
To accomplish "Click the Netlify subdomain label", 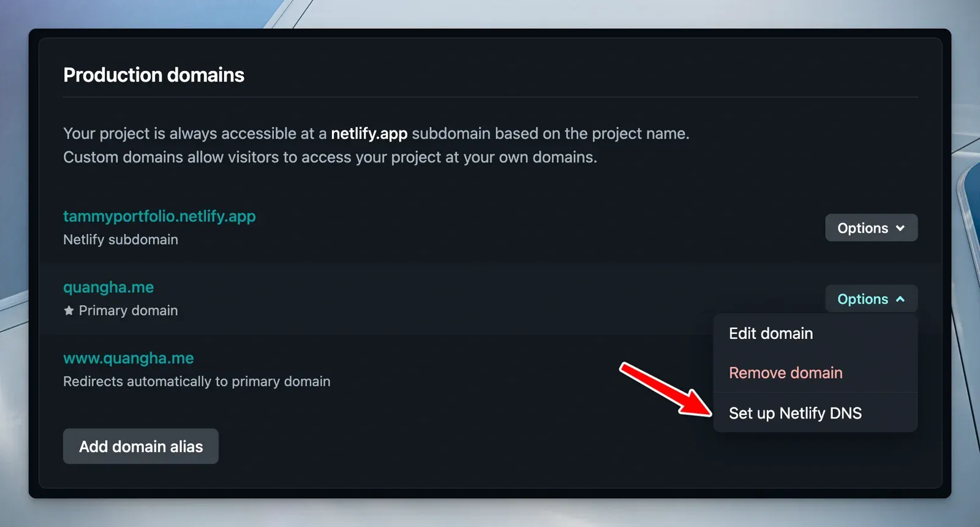I will click(121, 240).
